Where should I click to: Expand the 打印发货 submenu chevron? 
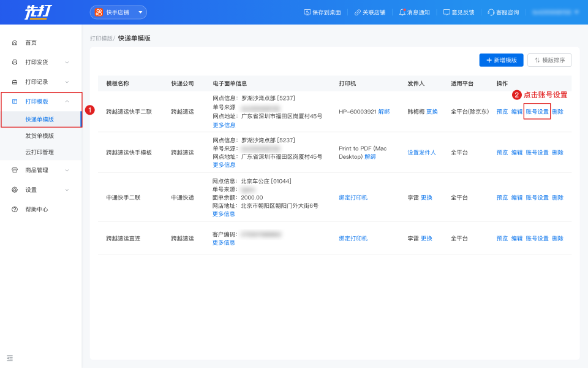[x=67, y=62]
